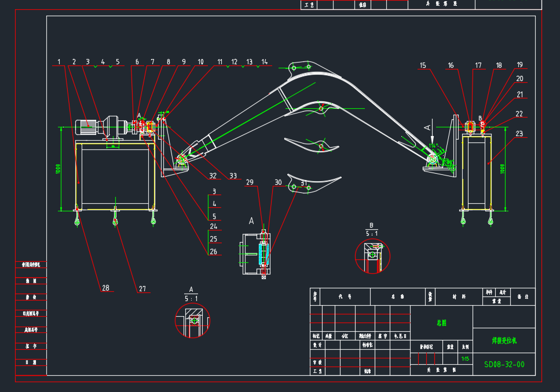This screenshot has width=560, height=392.
Task: Select the green 总图 title text
Action: click(441, 323)
